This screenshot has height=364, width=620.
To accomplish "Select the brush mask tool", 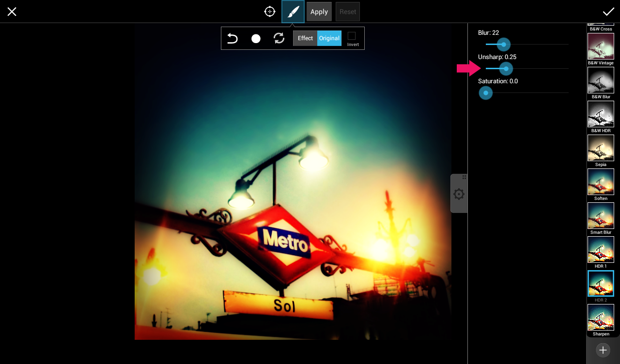I will (x=293, y=12).
